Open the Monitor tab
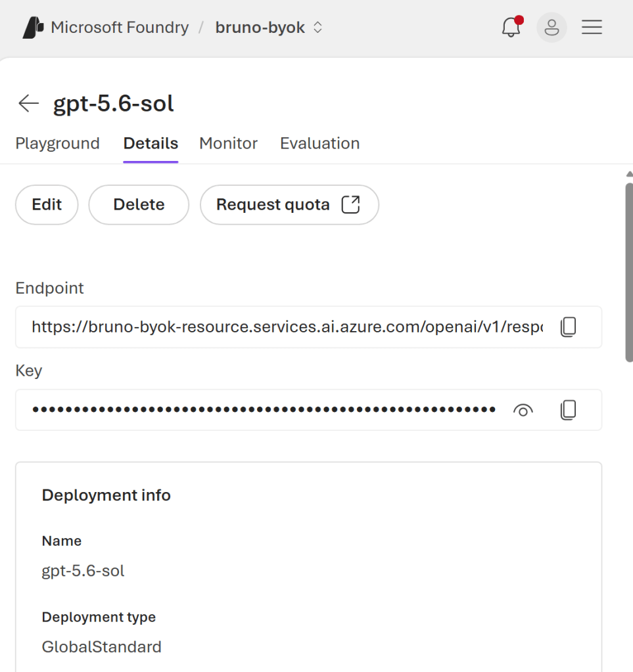The image size is (633, 672). (229, 143)
